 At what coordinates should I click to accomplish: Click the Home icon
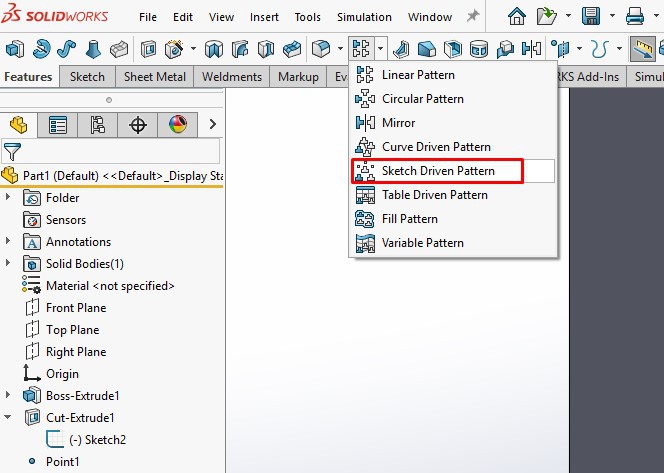pos(517,17)
